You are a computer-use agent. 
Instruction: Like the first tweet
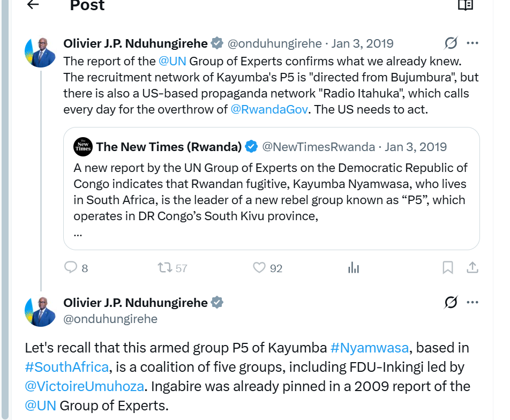259,267
